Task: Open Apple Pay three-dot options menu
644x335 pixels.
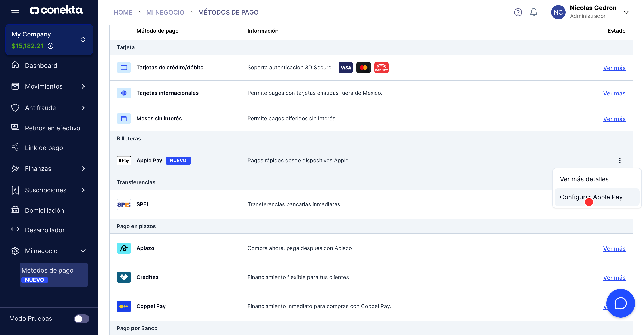Action: pos(619,160)
